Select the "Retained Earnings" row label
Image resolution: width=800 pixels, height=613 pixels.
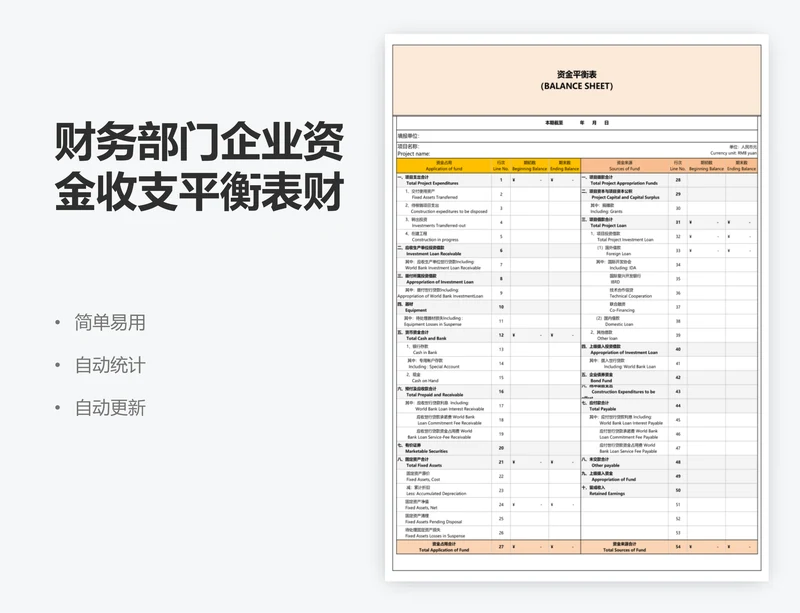[x=607, y=494]
